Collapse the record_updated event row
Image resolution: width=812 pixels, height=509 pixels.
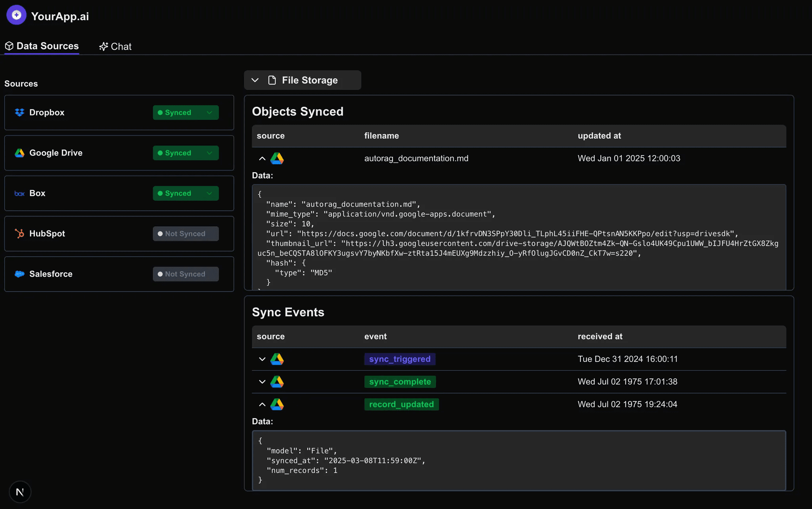(x=262, y=404)
